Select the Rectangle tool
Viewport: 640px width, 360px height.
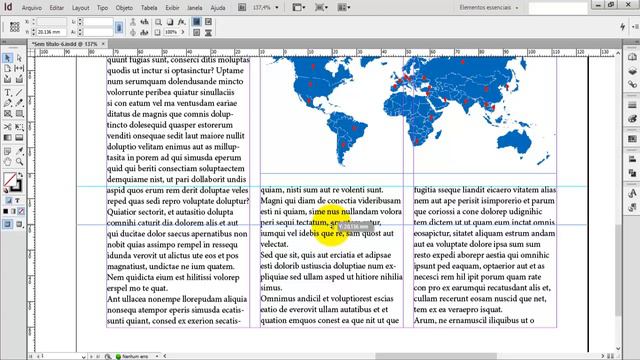[19, 114]
